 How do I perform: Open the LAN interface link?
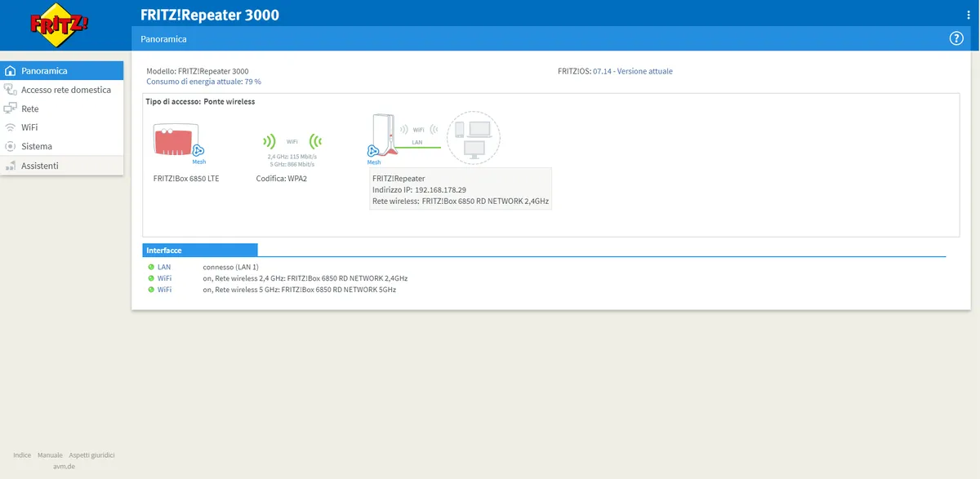click(x=164, y=267)
